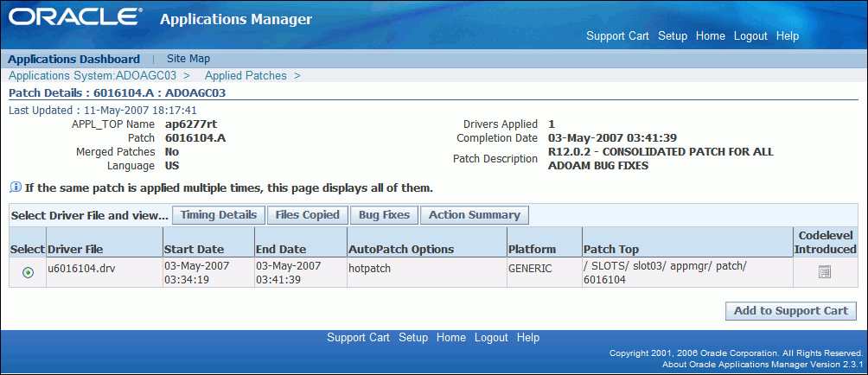Follow the Applied Patches breadcrumb link
This screenshot has height=375, width=868.
tap(246, 75)
